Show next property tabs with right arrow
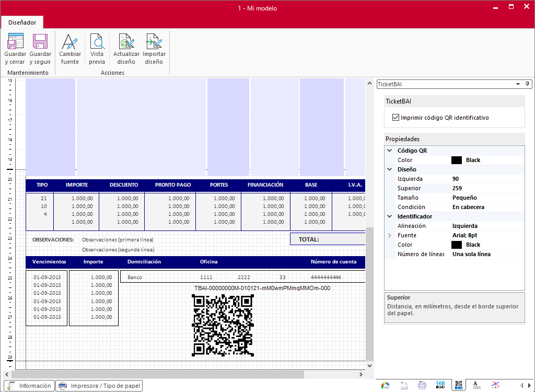 click(530, 386)
